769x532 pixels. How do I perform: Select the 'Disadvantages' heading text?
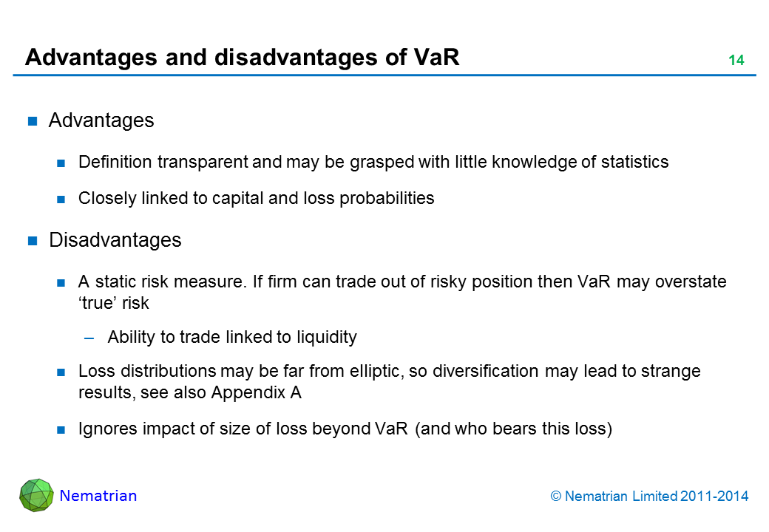tap(115, 240)
